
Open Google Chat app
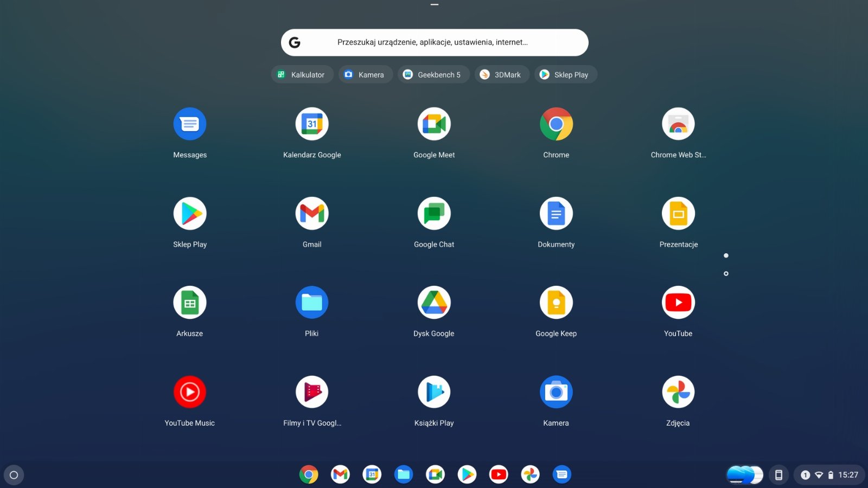point(434,214)
